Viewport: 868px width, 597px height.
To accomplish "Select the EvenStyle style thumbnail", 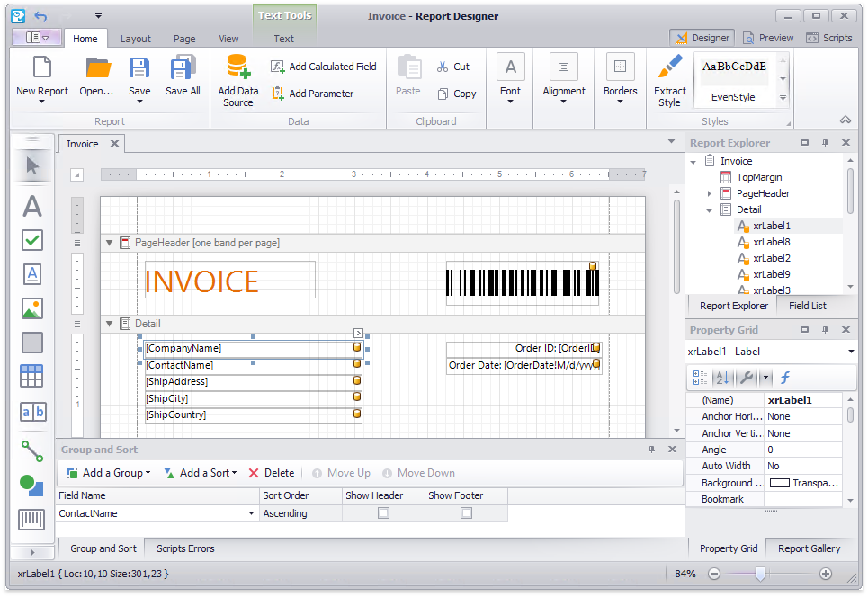I will coord(733,80).
